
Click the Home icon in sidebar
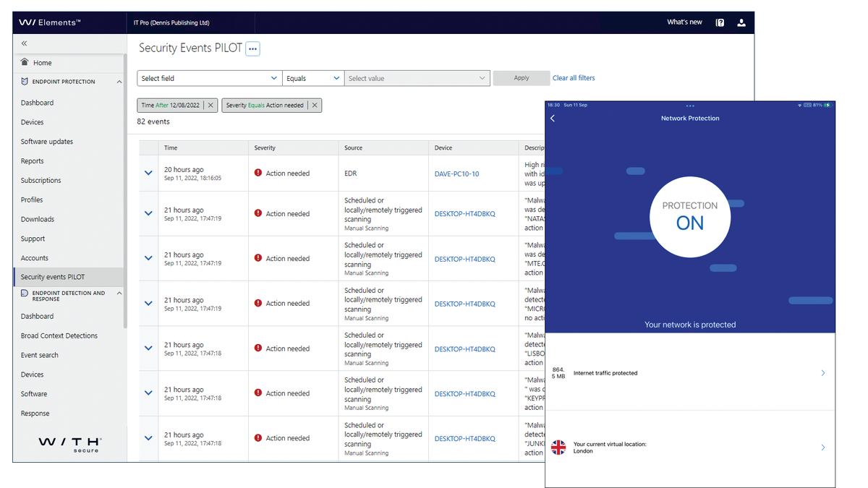pyautogui.click(x=23, y=62)
